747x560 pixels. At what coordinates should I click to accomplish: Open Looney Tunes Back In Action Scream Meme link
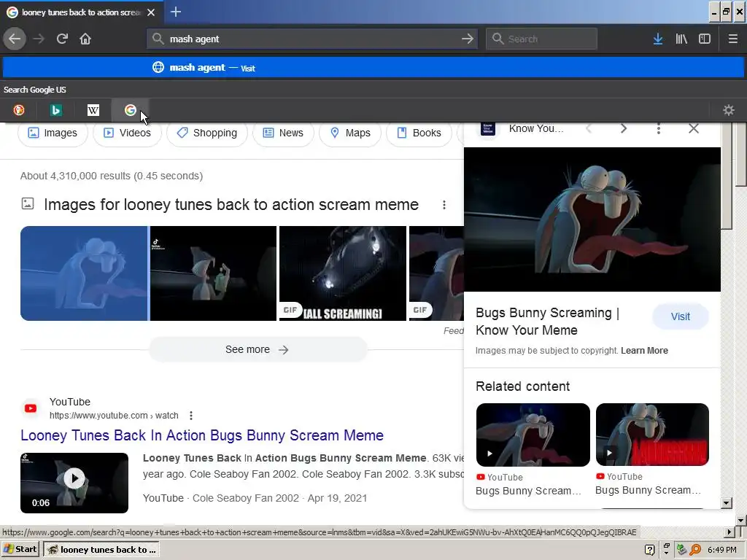click(x=202, y=435)
